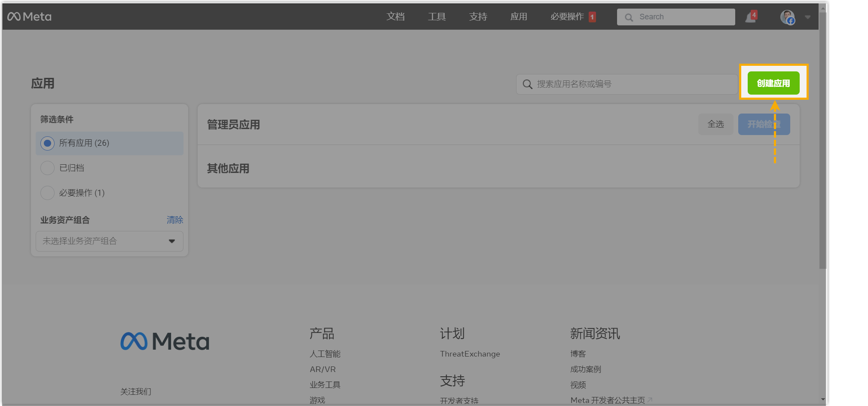Open external link icon beside Meta 开发者公共主页

click(650, 400)
